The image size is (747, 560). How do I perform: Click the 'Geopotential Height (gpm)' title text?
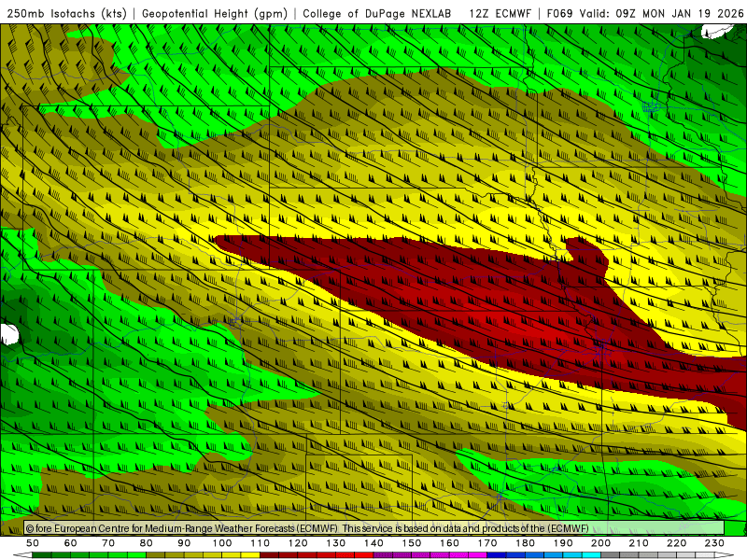pyautogui.click(x=215, y=14)
